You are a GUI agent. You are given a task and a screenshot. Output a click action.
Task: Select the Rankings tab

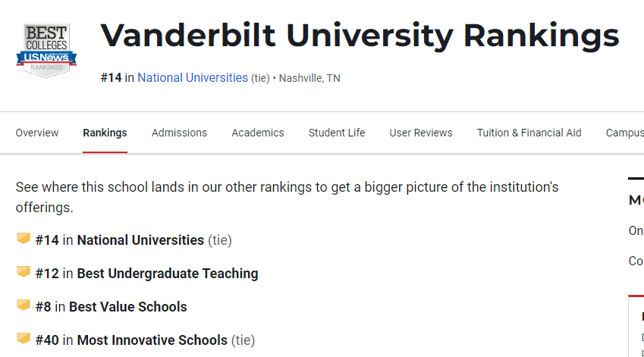tap(105, 133)
